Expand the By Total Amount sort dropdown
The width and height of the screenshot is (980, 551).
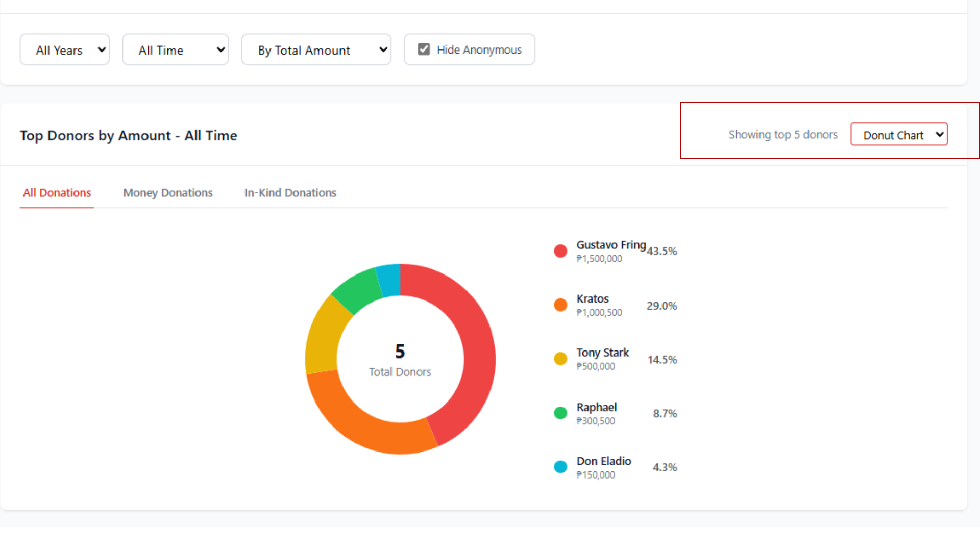[x=316, y=49]
